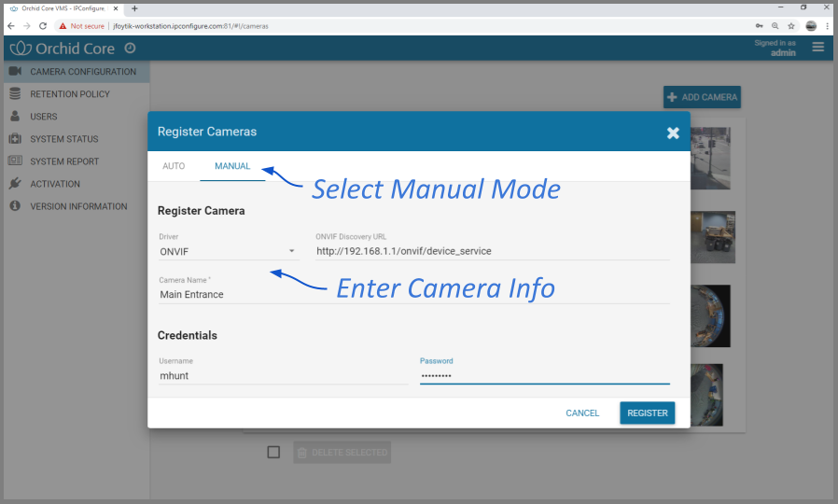The width and height of the screenshot is (838, 504).
Task: Click the CANCEL button
Action: pos(582,413)
